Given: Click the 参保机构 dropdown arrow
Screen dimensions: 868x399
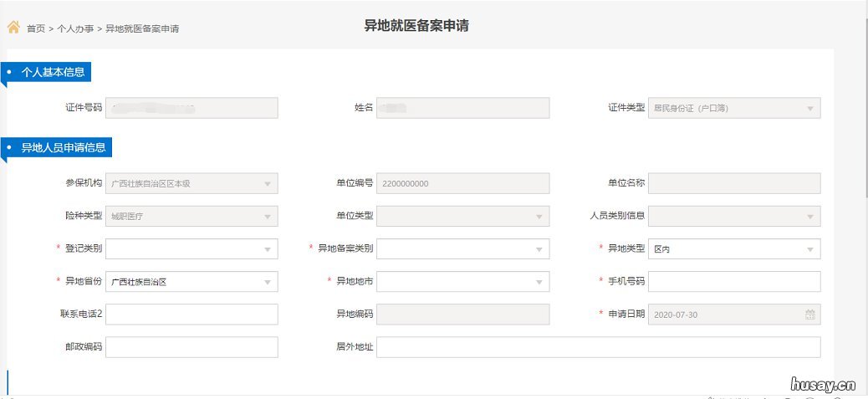Looking at the screenshot, I should 267,184.
